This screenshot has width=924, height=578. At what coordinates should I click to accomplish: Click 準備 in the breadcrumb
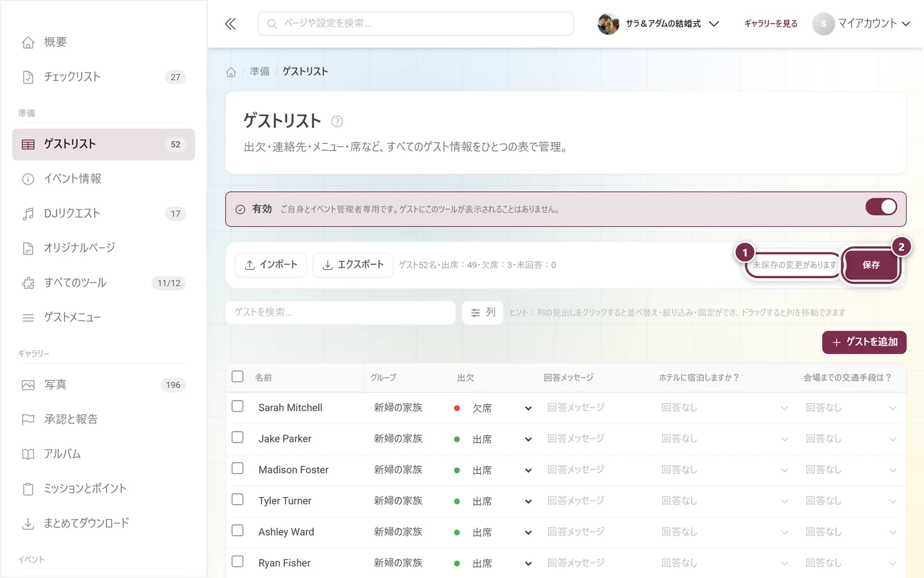(260, 72)
